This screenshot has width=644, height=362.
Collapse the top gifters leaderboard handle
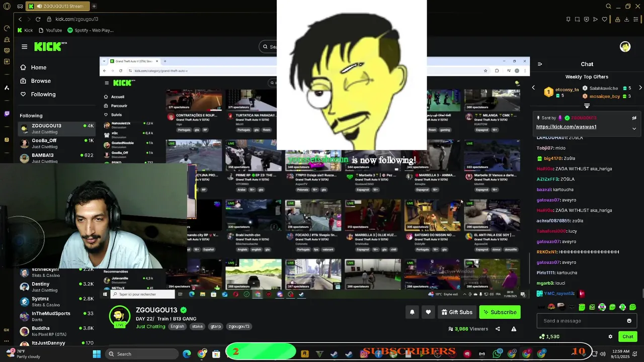(587, 106)
